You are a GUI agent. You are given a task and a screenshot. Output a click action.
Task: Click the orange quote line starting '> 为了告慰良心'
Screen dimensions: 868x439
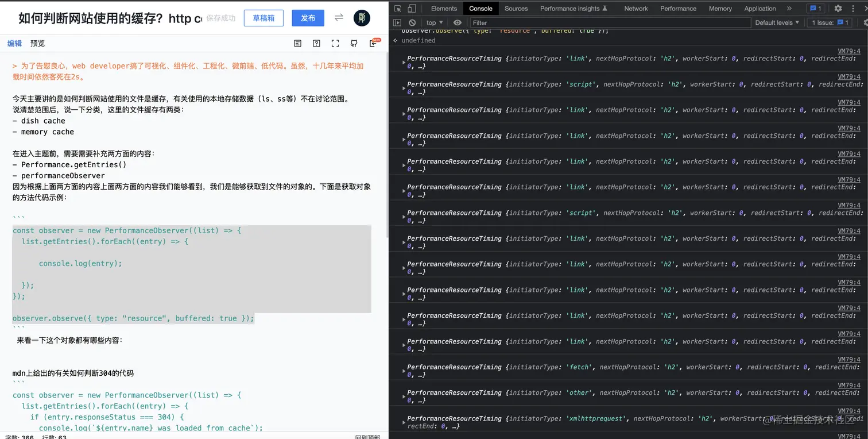click(188, 71)
